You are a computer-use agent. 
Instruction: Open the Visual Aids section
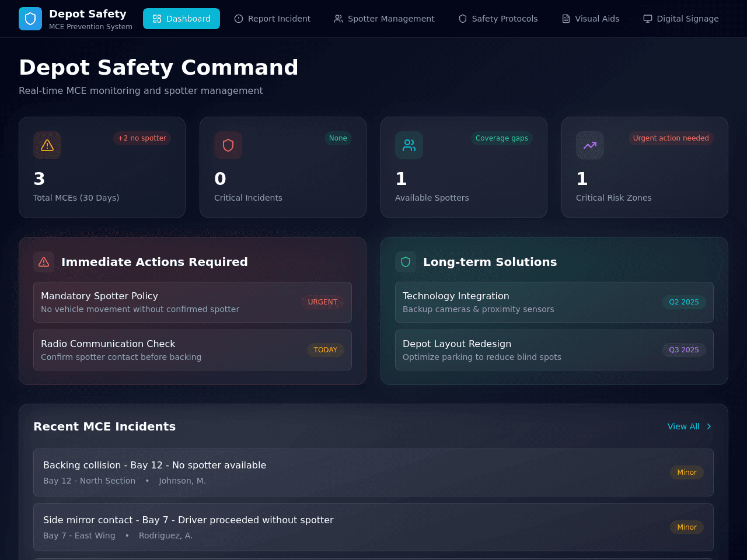click(x=591, y=19)
